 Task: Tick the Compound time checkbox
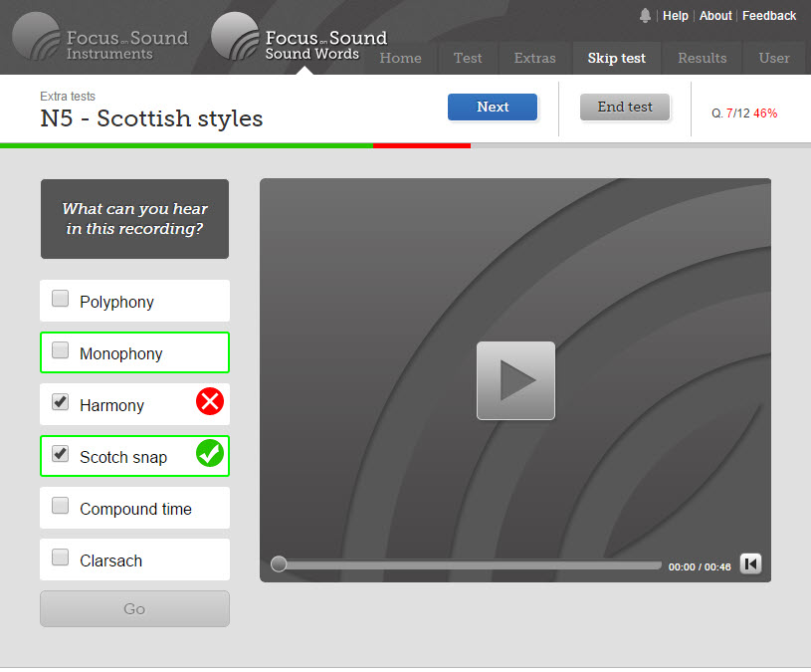click(x=60, y=506)
